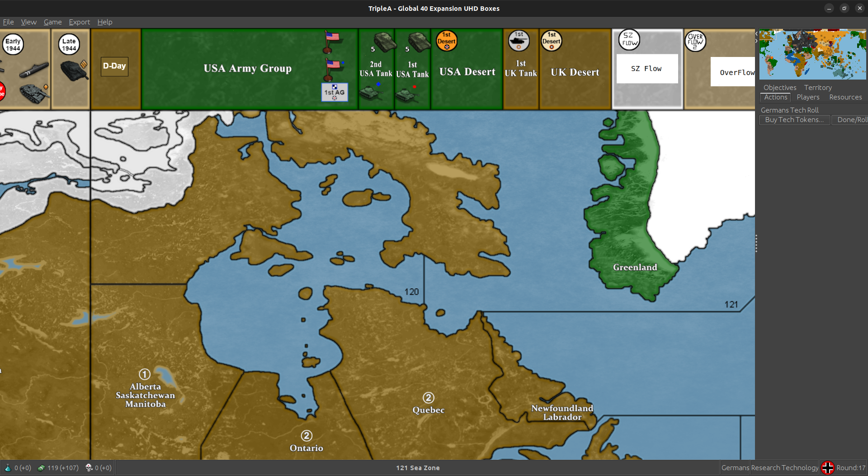Click the Early 1944 round badge

13,44
